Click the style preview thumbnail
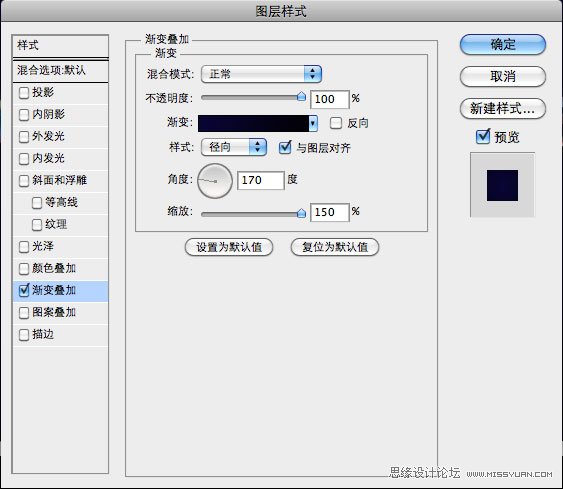The height and width of the screenshot is (489, 563). click(502, 185)
